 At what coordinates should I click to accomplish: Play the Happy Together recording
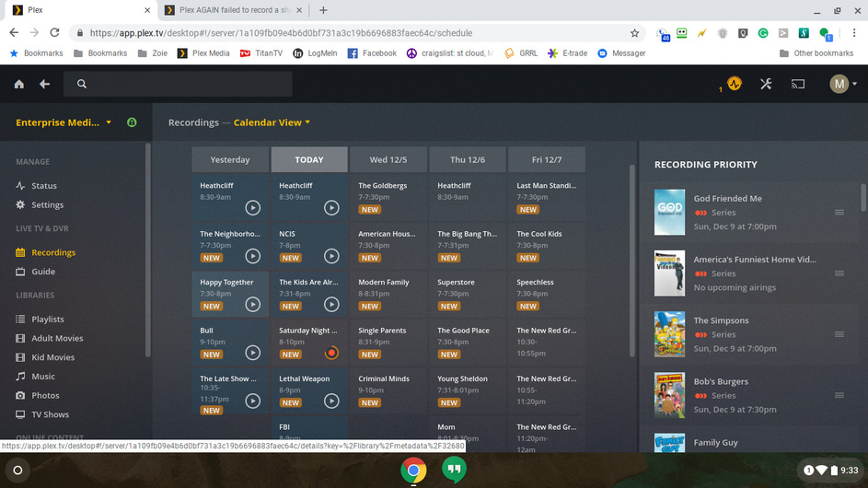[x=252, y=304]
